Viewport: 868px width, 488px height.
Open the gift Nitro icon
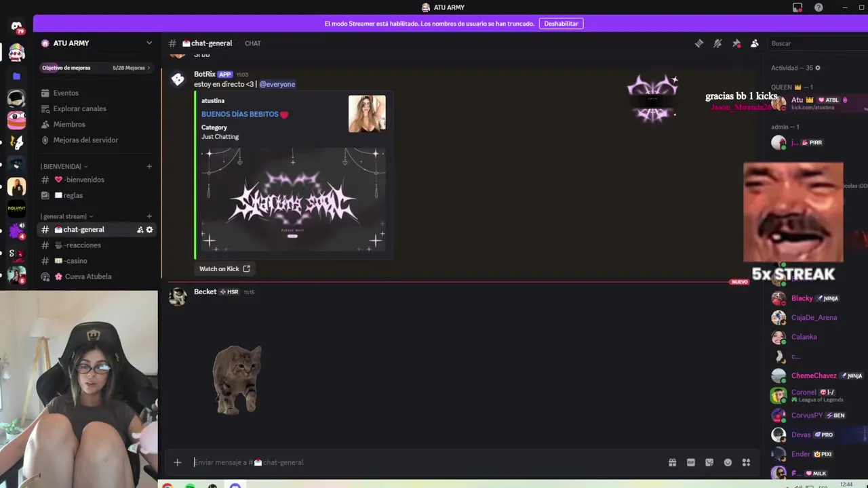tap(672, 462)
